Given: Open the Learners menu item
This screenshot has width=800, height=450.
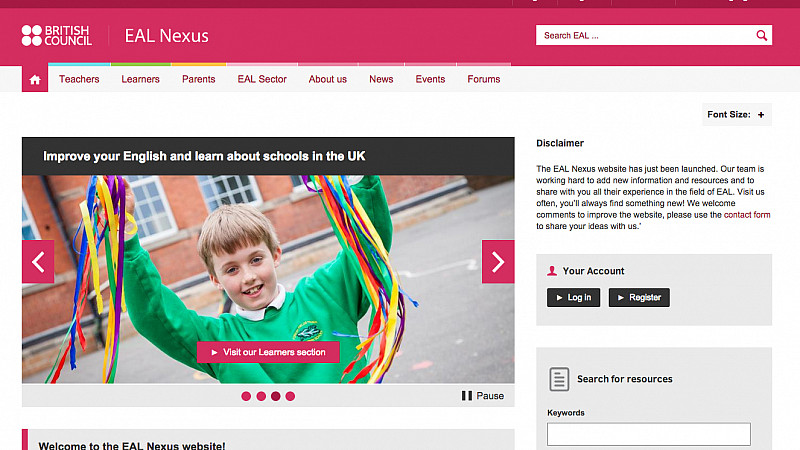Looking at the screenshot, I should 140,79.
